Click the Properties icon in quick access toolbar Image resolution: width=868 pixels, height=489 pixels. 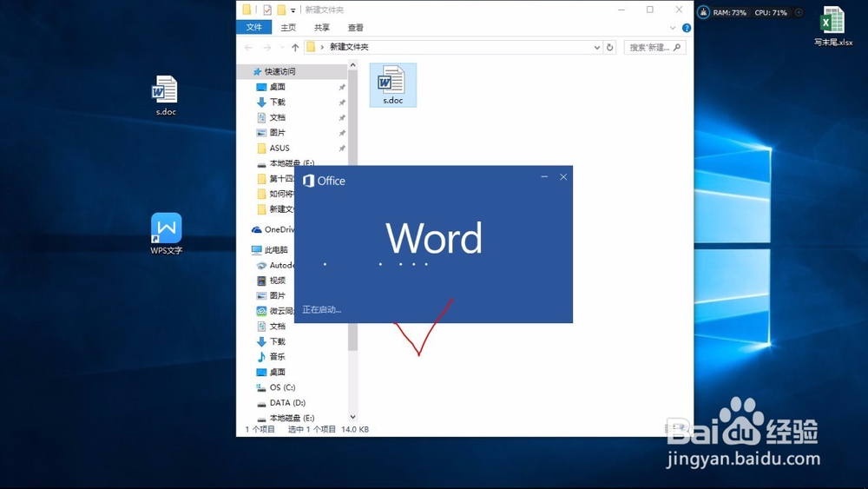267,10
